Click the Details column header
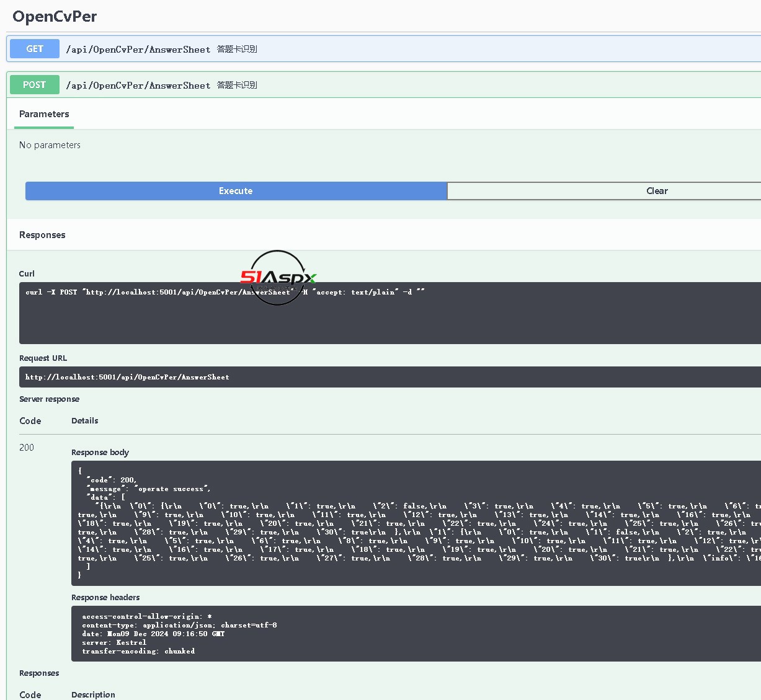 (84, 421)
